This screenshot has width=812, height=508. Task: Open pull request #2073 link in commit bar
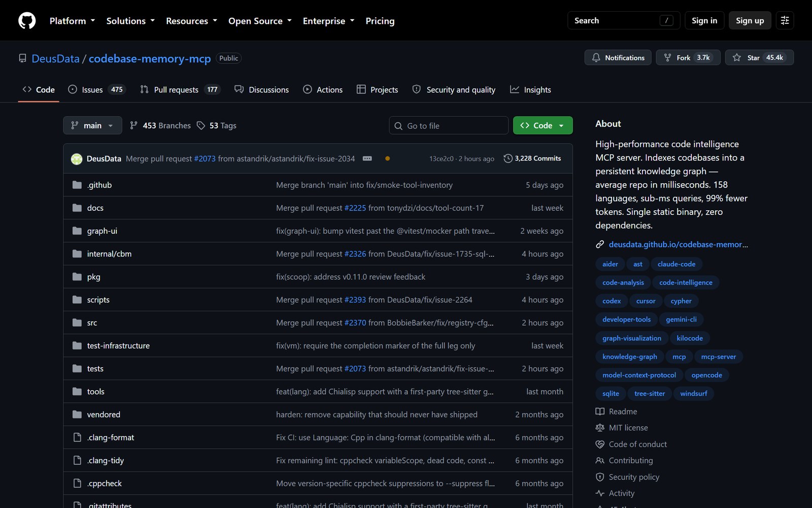[205, 158]
